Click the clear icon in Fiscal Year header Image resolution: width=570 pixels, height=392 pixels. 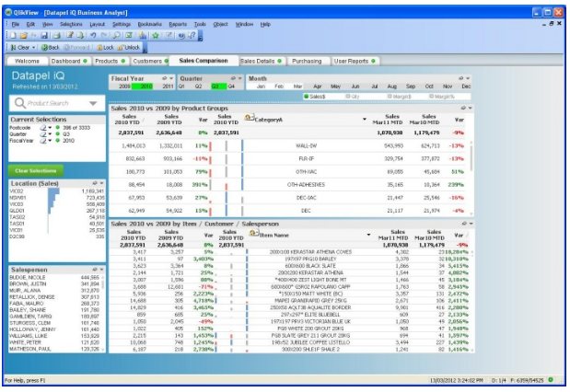point(164,78)
